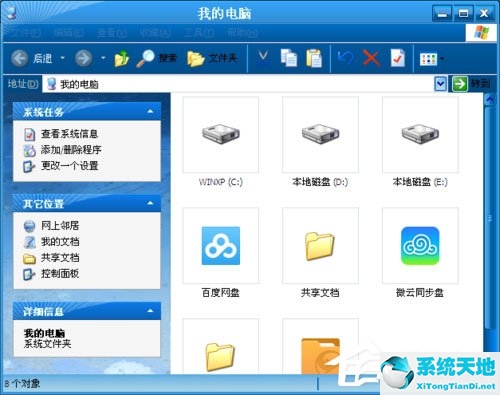500x395 pixels.
Task: Open the views layout button
Action: click(428, 59)
